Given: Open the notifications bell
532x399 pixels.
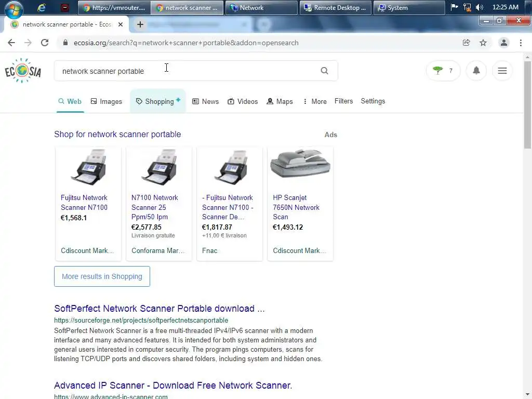Looking at the screenshot, I should (476, 71).
